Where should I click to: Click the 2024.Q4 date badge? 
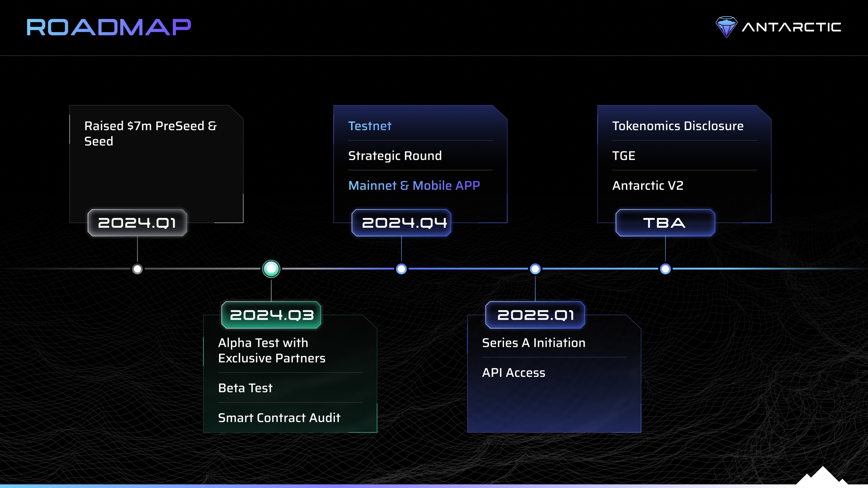[401, 223]
